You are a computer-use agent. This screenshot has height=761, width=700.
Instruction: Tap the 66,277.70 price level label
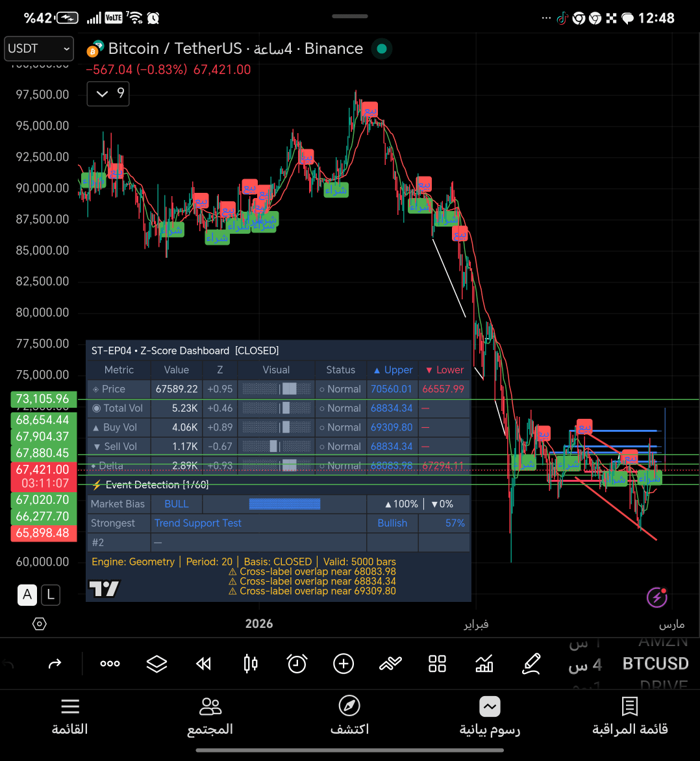point(44,516)
